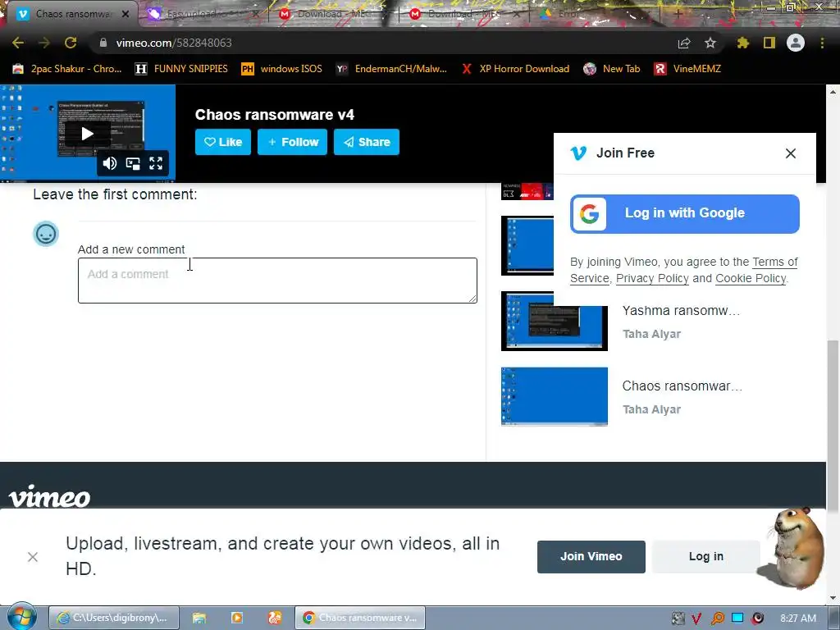Open the windows ISOS bookmark
This screenshot has height=630, width=840.
click(x=282, y=69)
